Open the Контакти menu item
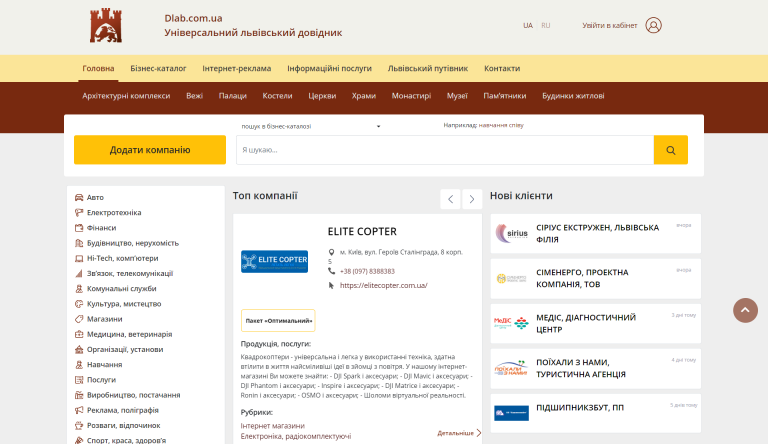 tap(502, 69)
